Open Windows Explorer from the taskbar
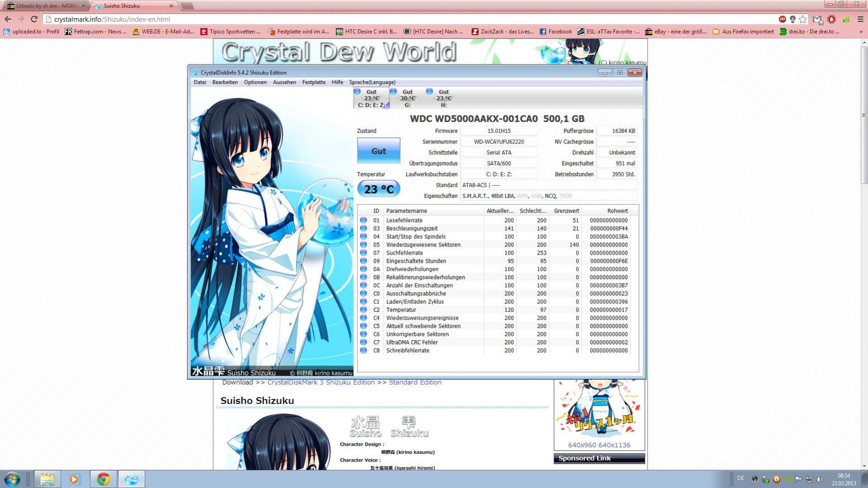 point(47,479)
